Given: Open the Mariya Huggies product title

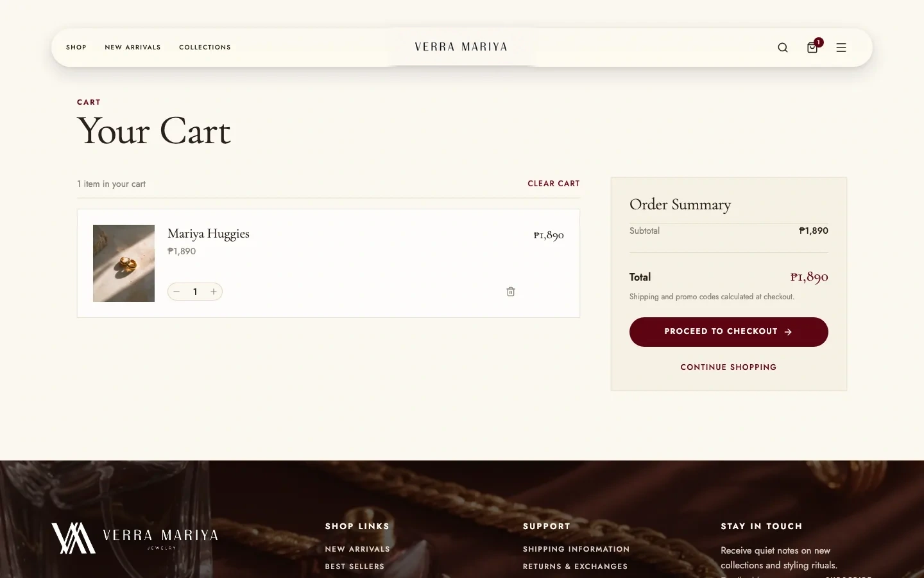Looking at the screenshot, I should tap(209, 234).
